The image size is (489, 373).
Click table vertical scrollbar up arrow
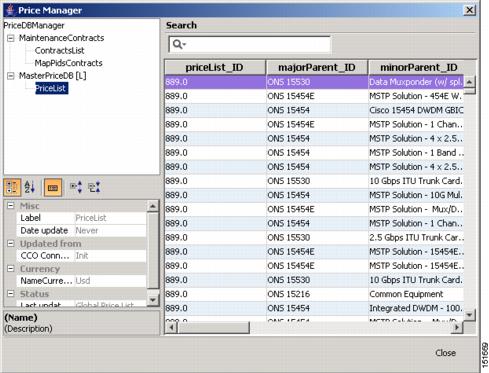(469, 82)
